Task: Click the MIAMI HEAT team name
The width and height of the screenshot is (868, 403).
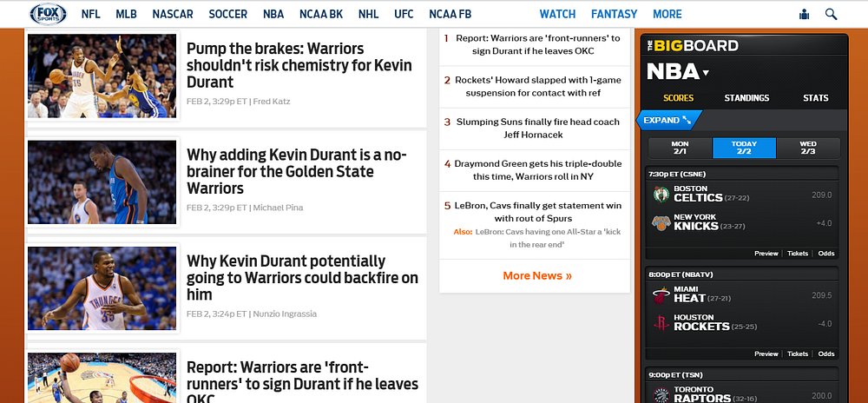Action: 689,294
